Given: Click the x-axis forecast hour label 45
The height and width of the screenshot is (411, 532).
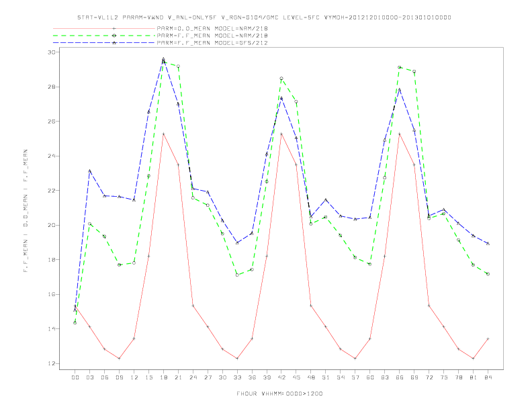Looking at the screenshot, I should (x=296, y=377).
